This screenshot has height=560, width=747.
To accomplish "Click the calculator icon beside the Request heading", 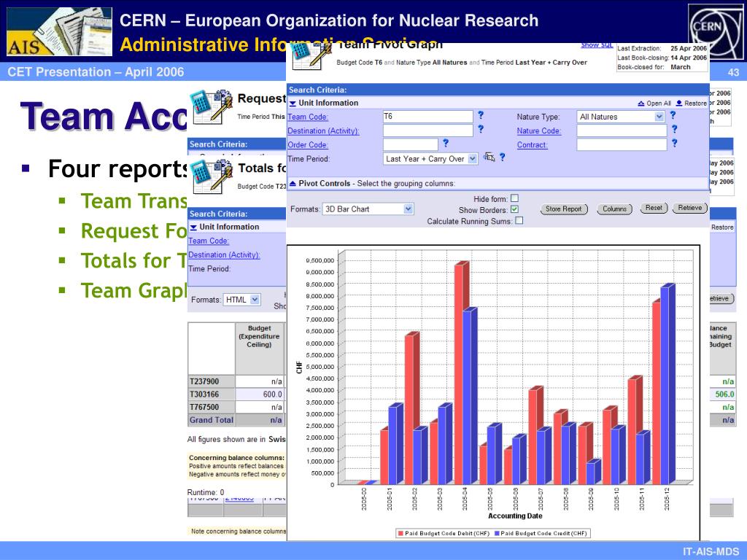I will (x=211, y=106).
